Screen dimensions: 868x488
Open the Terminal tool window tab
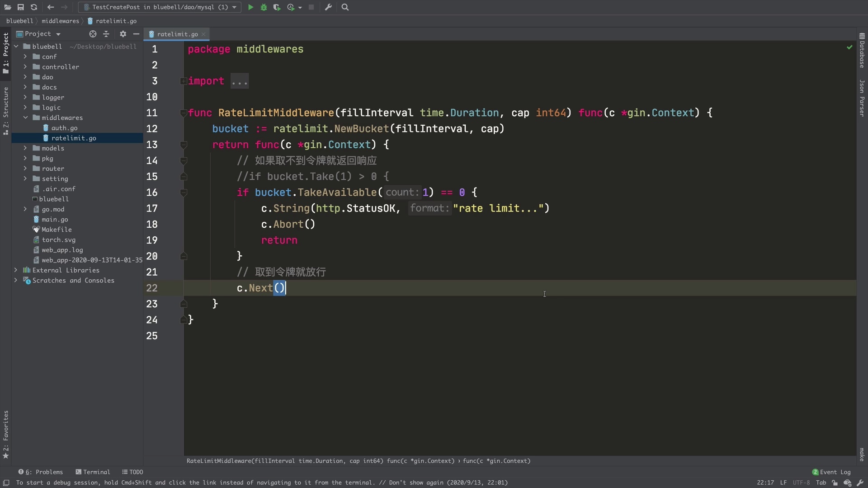pos(93,472)
